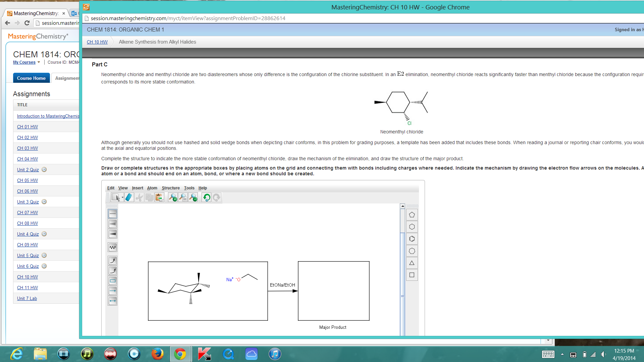The image size is (644, 362).
Task: Select the Eraser tool in the editor toolbar
Action: coord(129,197)
